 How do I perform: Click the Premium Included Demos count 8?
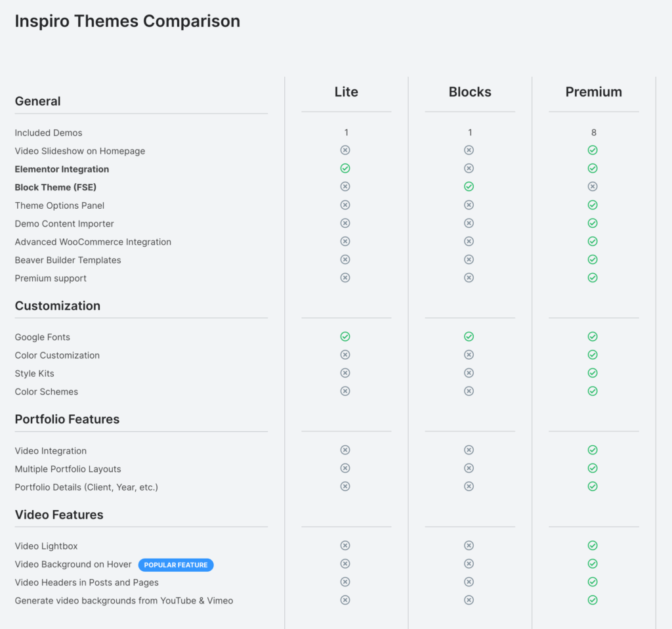coord(593,133)
